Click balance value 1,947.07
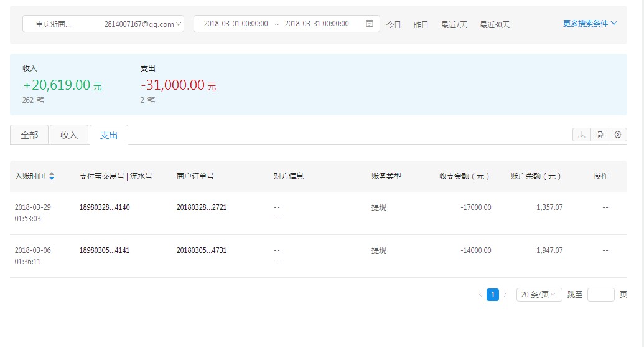The height and width of the screenshot is (347, 644). point(549,250)
